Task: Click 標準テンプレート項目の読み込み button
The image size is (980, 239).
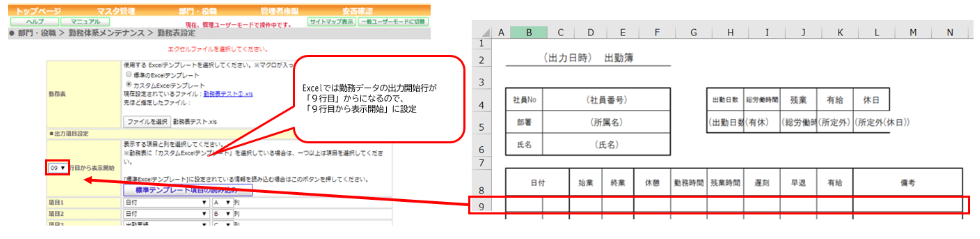Action: point(188,190)
